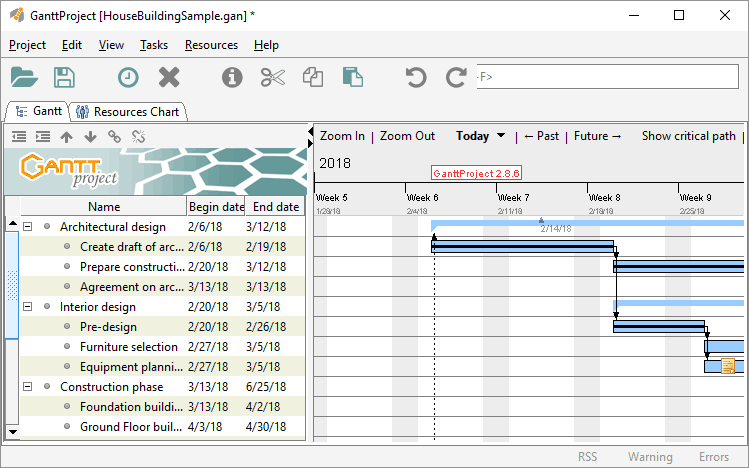Open the Tasks menu
This screenshot has width=749, height=468.
(x=154, y=45)
